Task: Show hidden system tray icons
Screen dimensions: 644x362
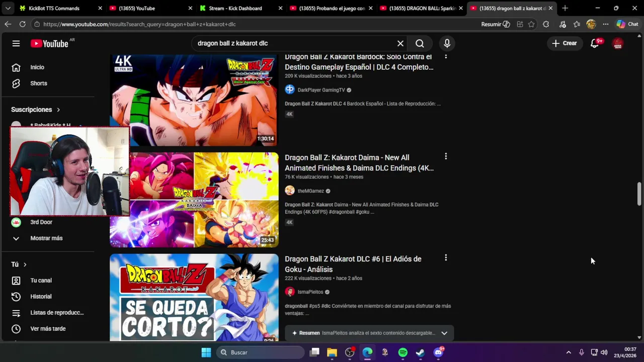Action: [x=569, y=352]
